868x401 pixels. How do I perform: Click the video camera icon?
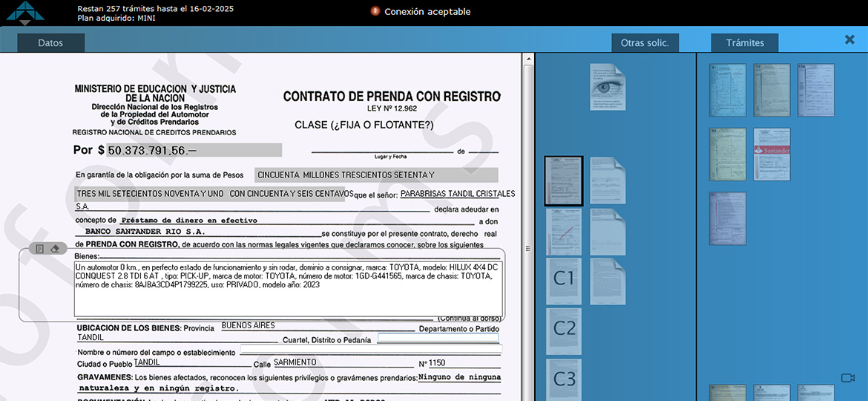[x=848, y=378]
